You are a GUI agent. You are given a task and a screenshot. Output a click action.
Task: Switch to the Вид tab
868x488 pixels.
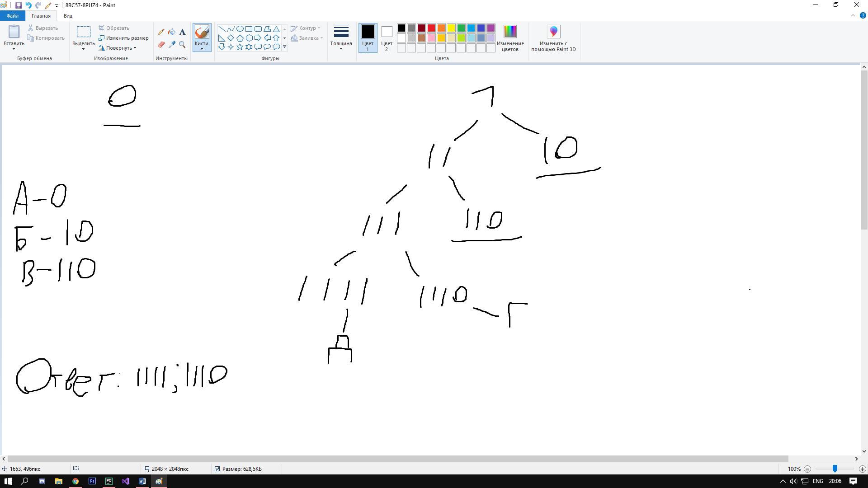point(68,16)
